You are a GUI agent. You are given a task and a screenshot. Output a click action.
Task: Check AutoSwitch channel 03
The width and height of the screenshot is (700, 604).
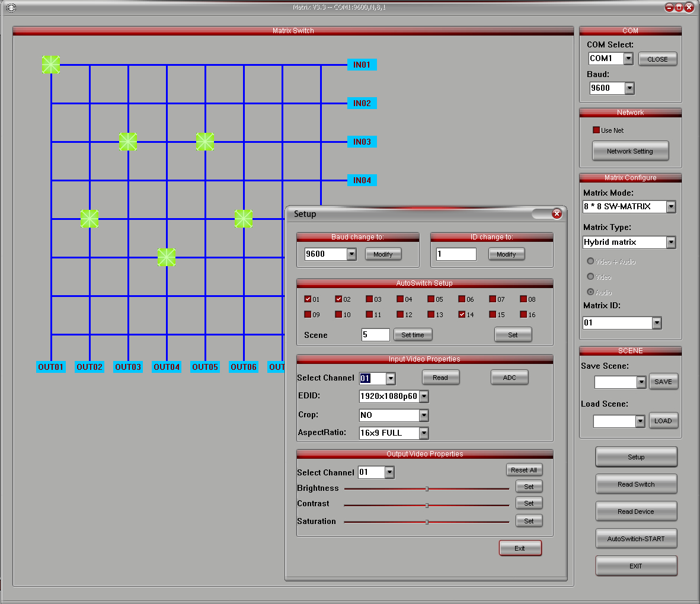coord(369,299)
